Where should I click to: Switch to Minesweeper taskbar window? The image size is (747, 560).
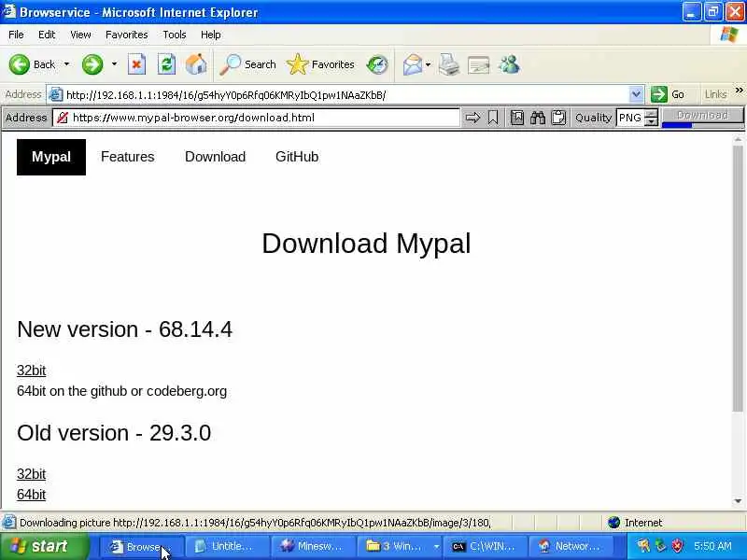click(x=312, y=547)
